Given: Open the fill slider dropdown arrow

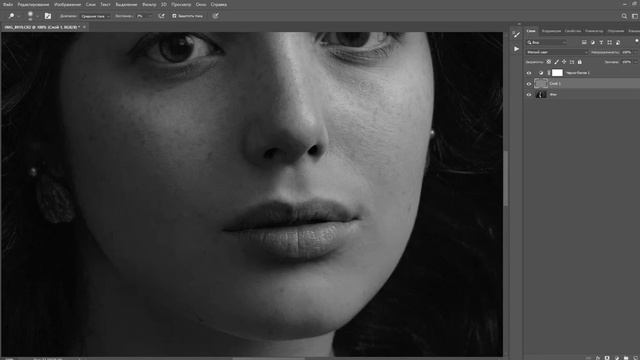Looking at the screenshot, I should [x=636, y=62].
